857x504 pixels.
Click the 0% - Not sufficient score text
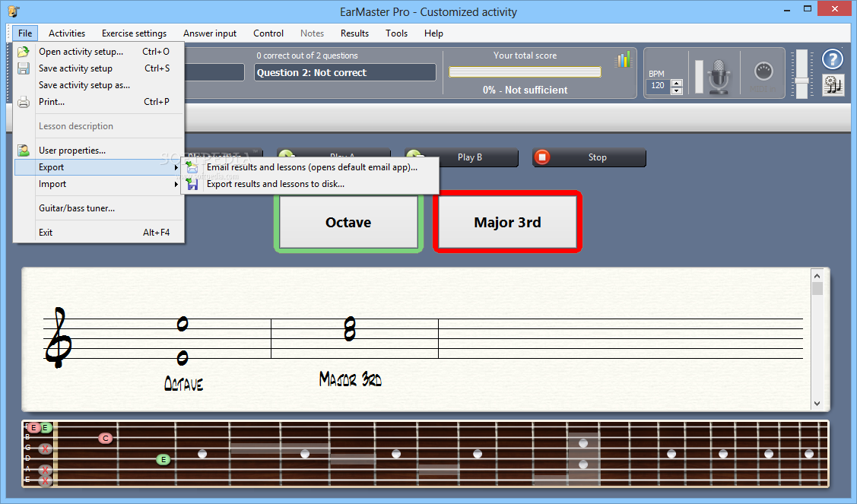(x=525, y=90)
